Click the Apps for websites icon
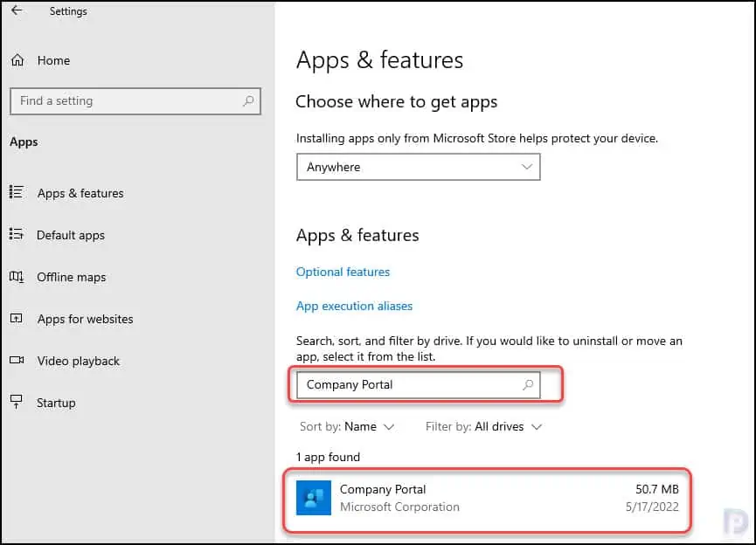 pyautogui.click(x=17, y=319)
